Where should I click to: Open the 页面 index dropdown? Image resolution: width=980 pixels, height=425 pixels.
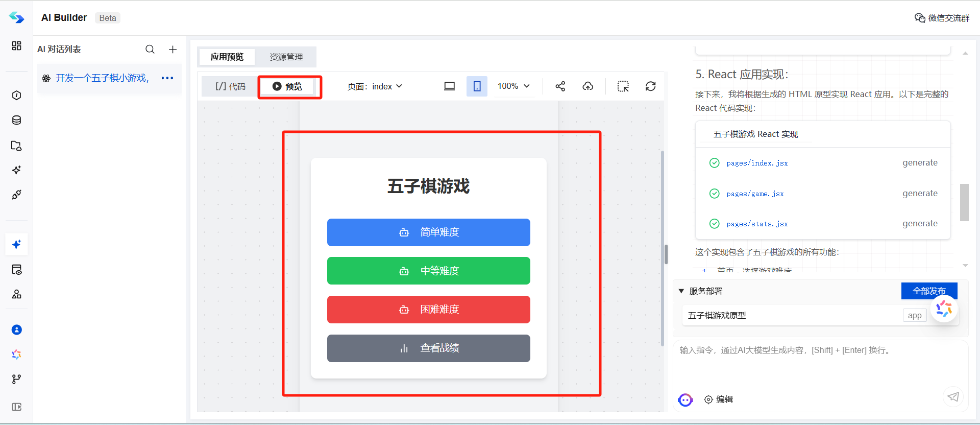375,86
